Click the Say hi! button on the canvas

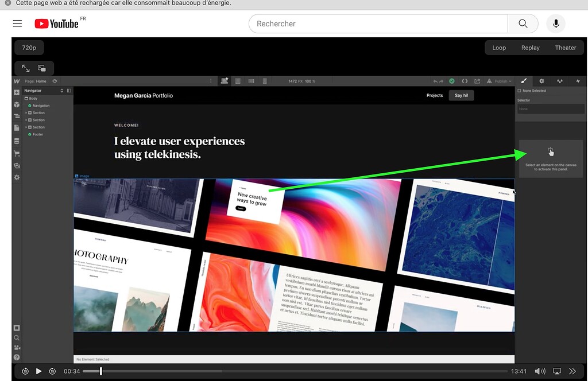461,95
